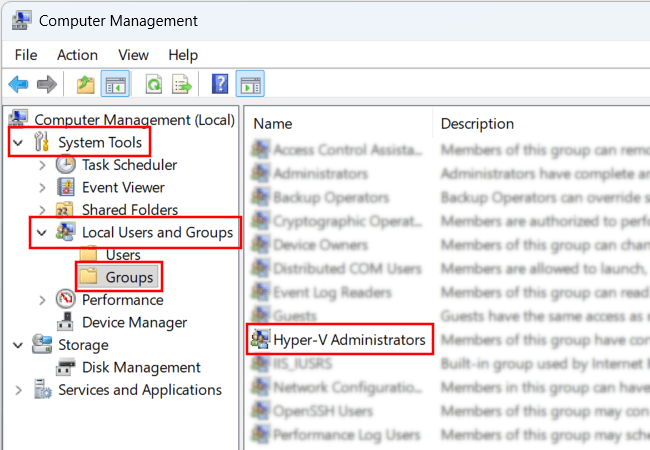The width and height of the screenshot is (650, 450).
Task: Select Performance label in the tree
Action: coord(123,300)
